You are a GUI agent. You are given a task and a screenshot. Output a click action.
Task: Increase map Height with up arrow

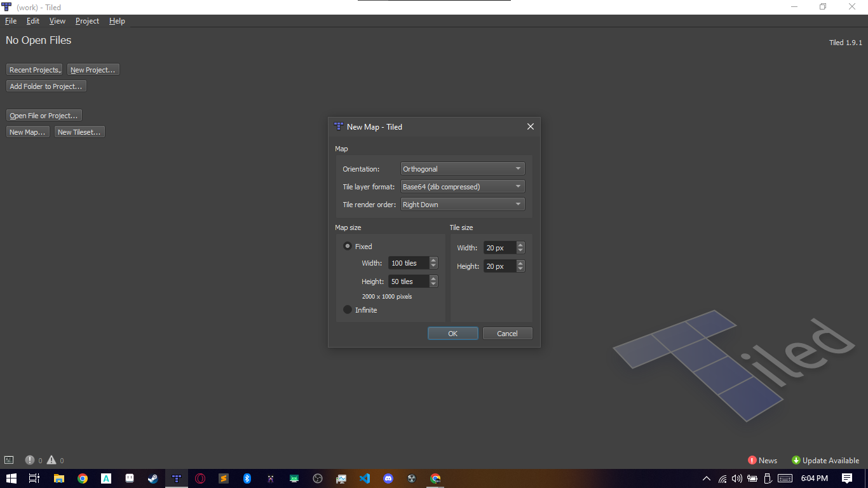coord(433,278)
